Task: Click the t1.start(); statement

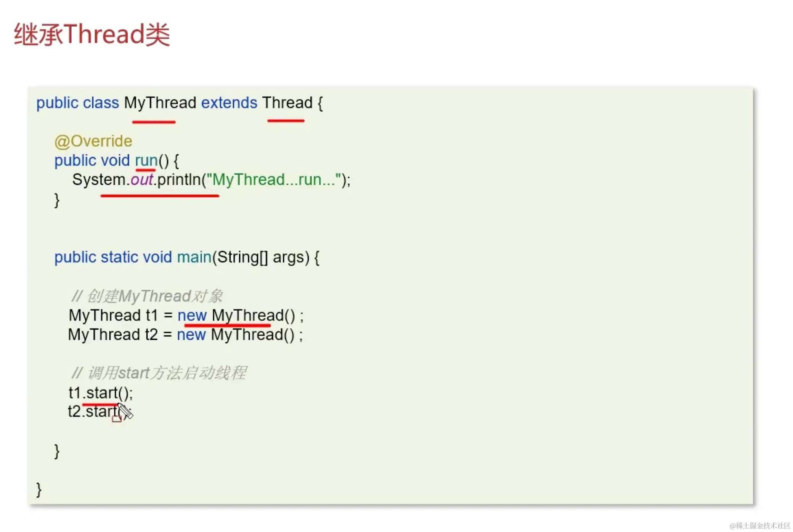Action: coord(101,393)
